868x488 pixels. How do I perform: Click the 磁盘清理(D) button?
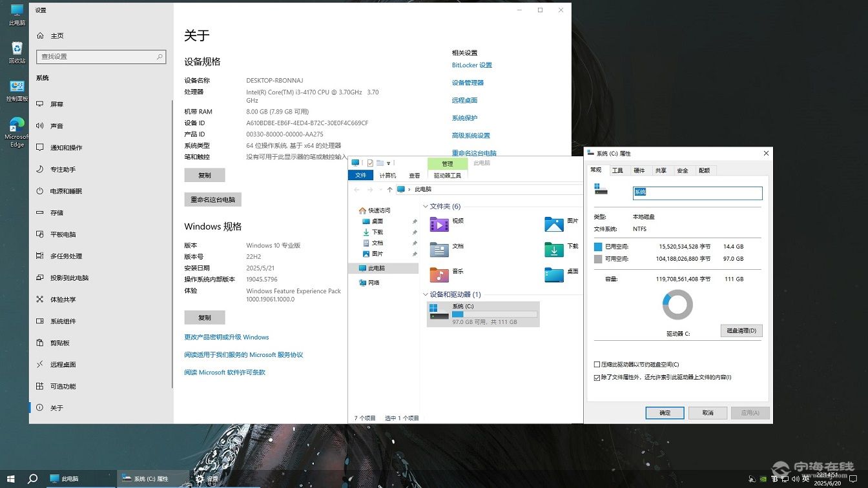tap(741, 330)
